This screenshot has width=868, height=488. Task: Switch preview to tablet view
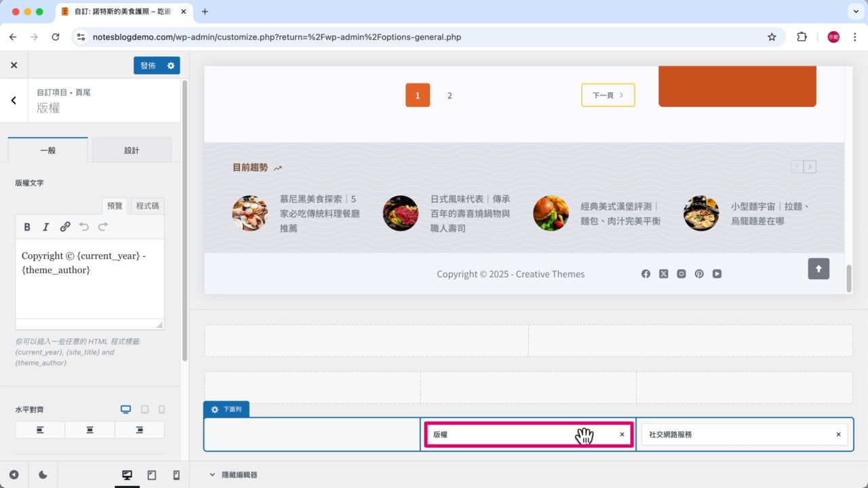(152, 474)
